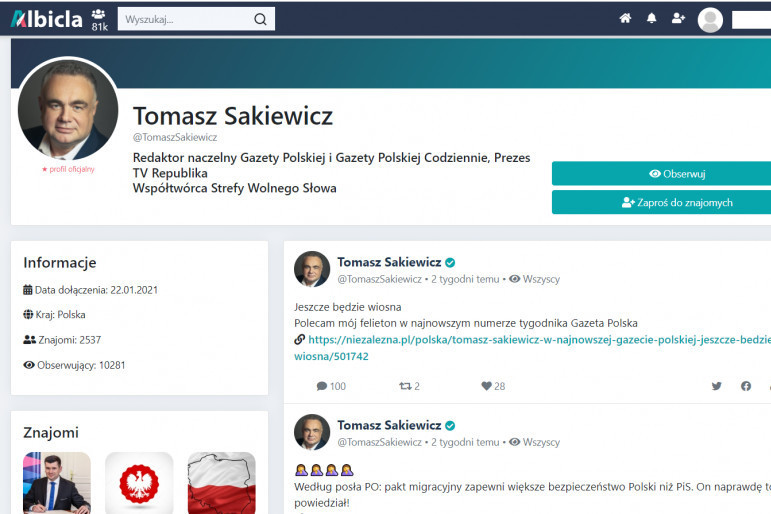Open Tomasz Sakiewicz's large profile photo
This screenshot has width=771, height=514.
point(68,109)
